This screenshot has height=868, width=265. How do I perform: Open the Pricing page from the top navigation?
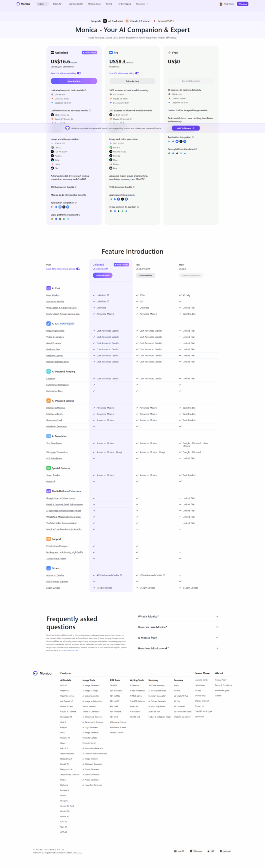click(109, 4)
